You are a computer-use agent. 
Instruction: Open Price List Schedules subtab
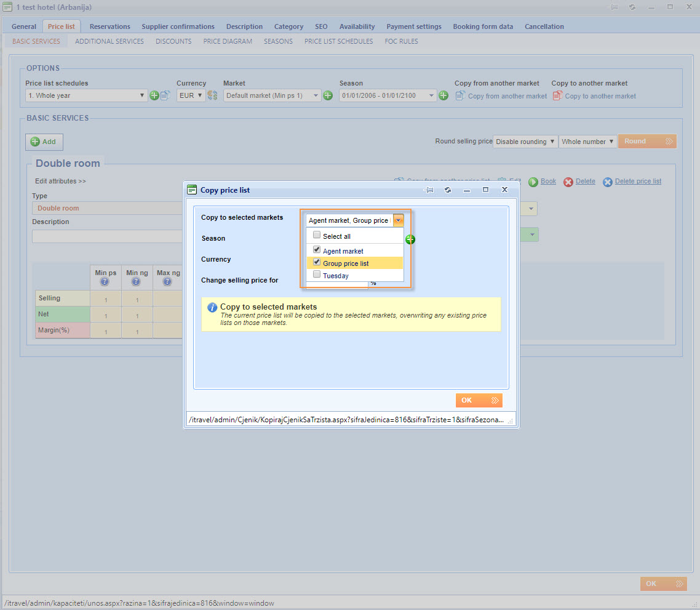tap(338, 41)
